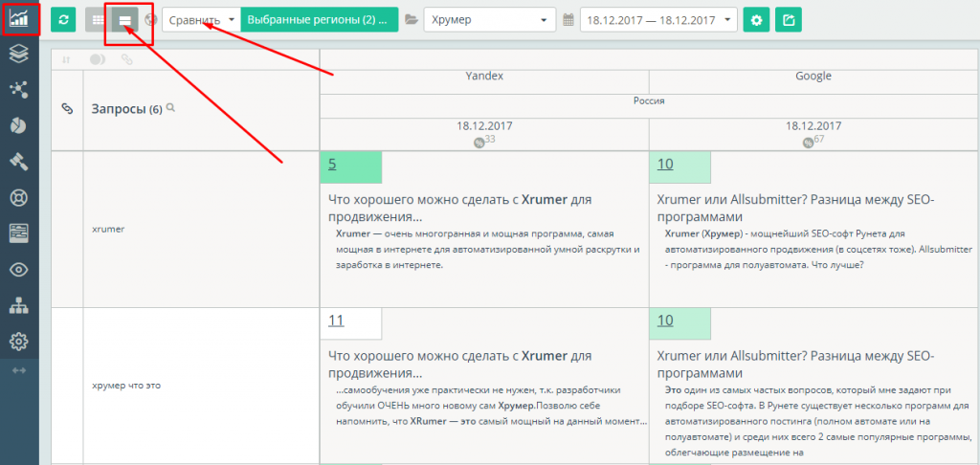Screen dimensions: 980x465
Task: Click the sort arrows icon in table header
Action: pyautogui.click(x=66, y=59)
